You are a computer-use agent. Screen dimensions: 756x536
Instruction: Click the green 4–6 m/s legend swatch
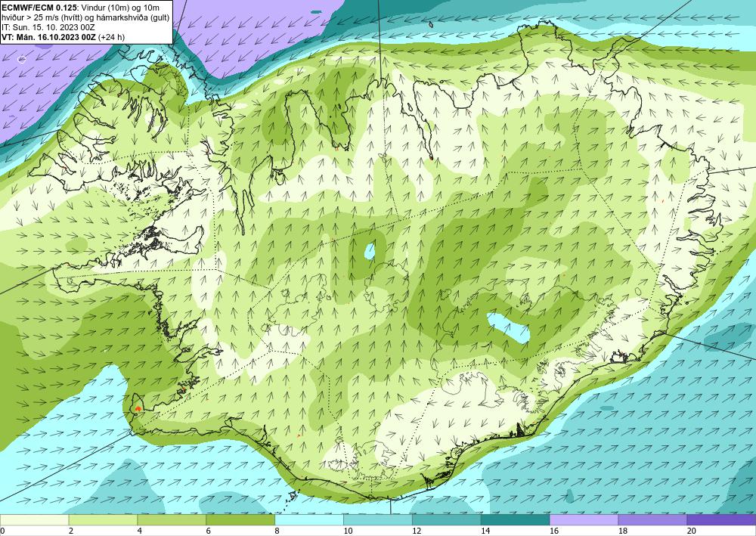(172, 520)
